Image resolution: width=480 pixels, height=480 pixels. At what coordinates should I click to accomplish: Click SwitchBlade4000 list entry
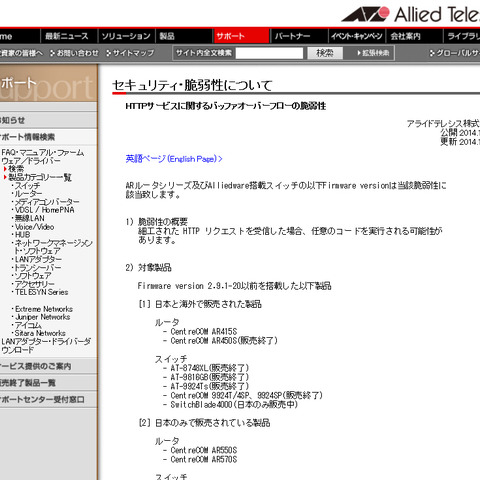coord(234,405)
